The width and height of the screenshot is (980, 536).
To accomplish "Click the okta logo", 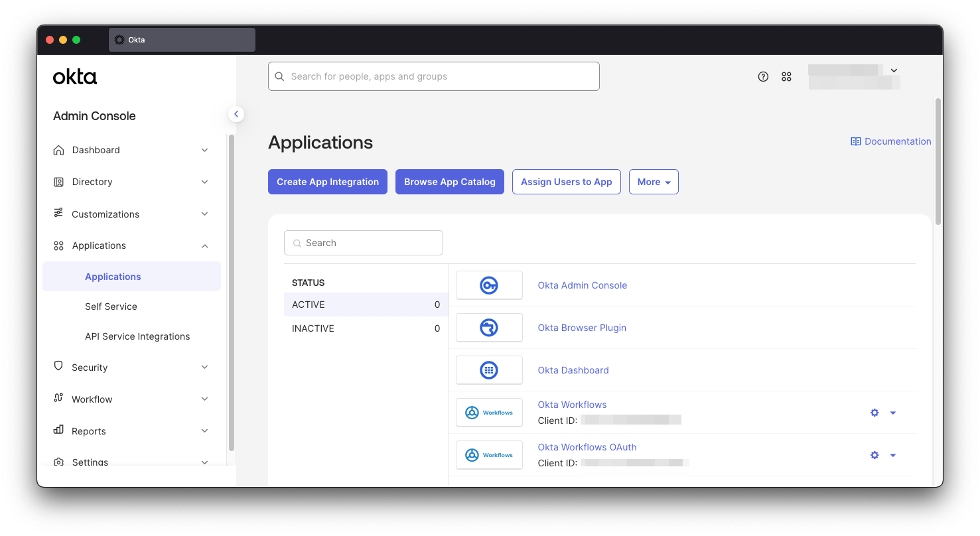I will click(74, 76).
